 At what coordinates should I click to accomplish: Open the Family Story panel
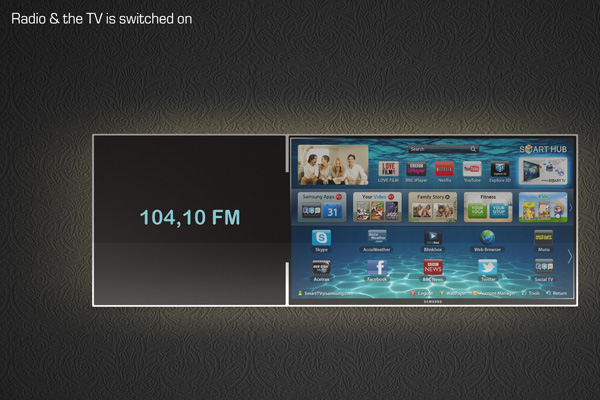(x=433, y=207)
